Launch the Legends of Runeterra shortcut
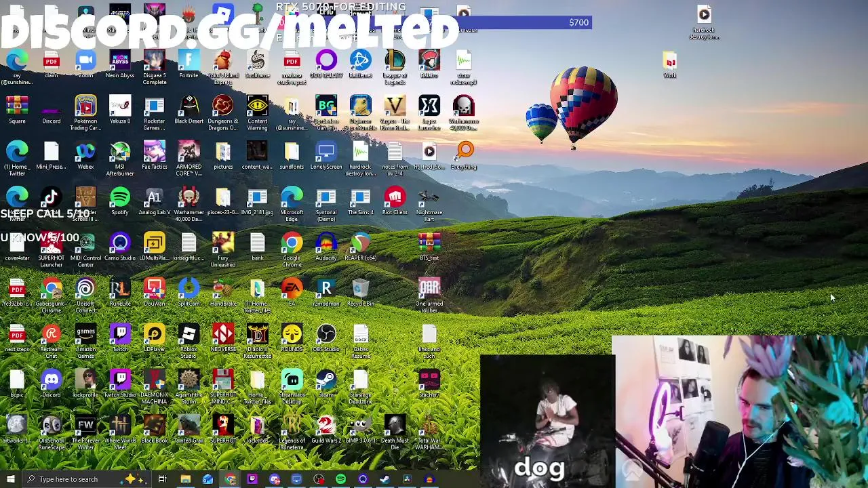 pyautogui.click(x=292, y=425)
